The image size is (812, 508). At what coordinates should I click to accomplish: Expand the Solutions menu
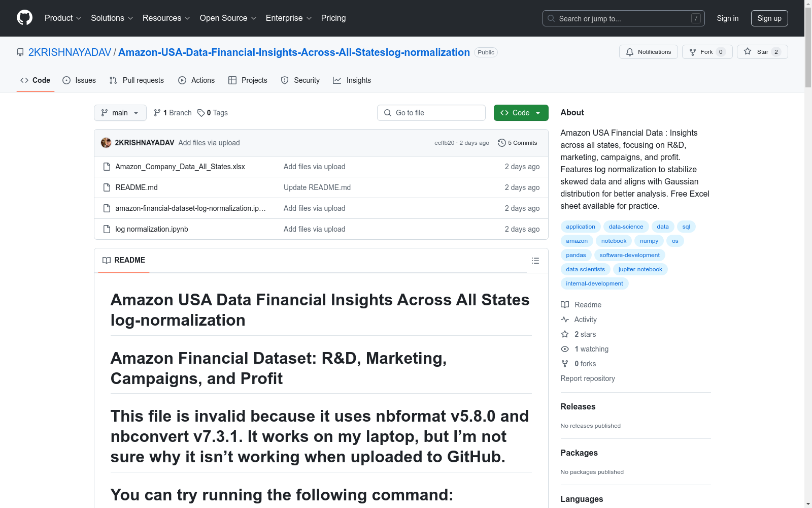pyautogui.click(x=112, y=18)
